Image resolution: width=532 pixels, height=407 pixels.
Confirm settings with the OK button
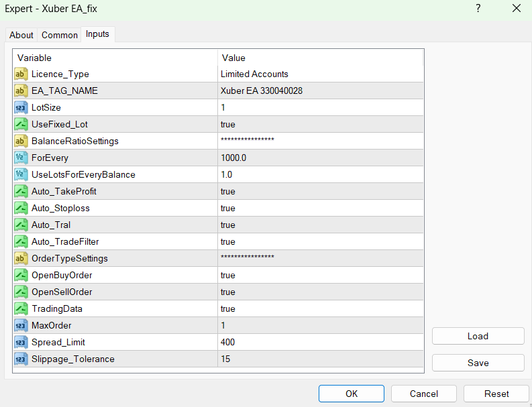click(x=351, y=394)
